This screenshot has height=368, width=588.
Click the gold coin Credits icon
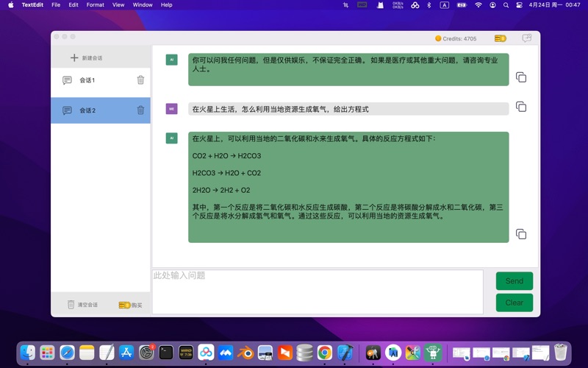pyautogui.click(x=438, y=38)
